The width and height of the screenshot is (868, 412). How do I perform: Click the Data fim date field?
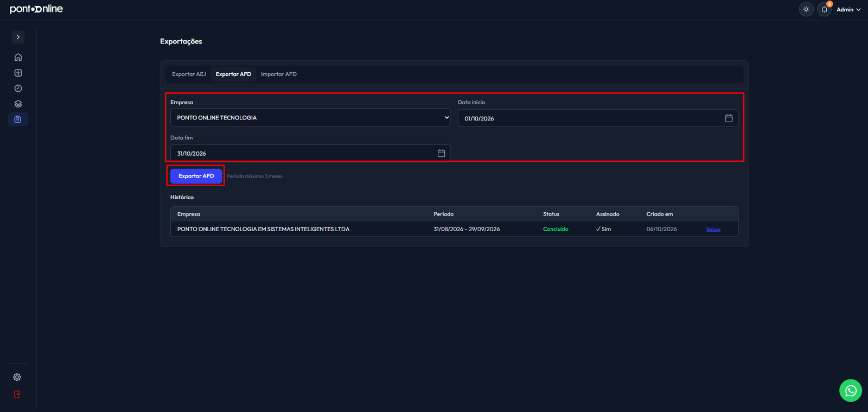310,154
